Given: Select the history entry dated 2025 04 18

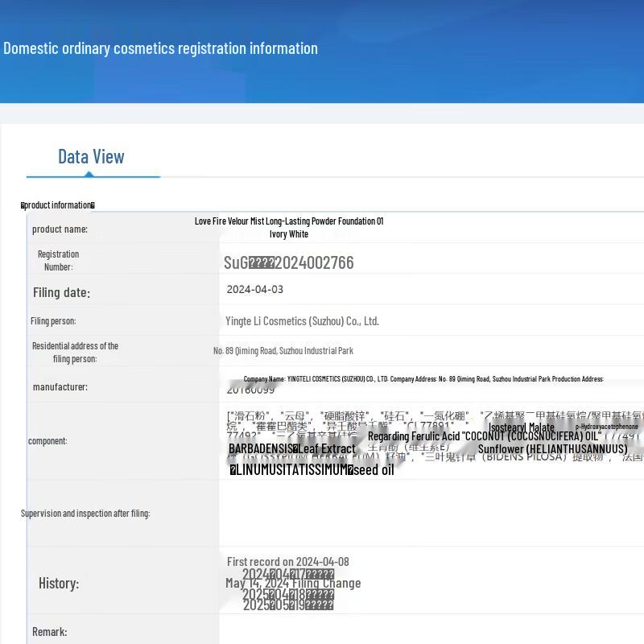Looking at the screenshot, I should click(288, 594).
